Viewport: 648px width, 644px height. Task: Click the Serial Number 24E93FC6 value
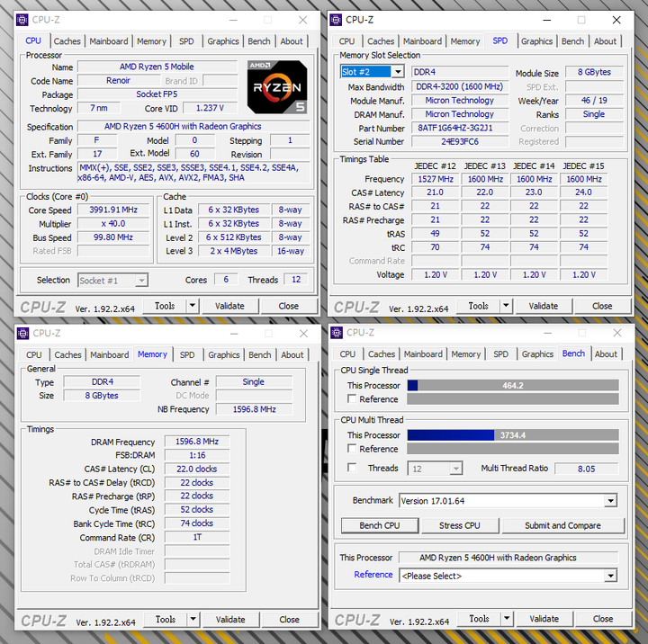(x=460, y=142)
